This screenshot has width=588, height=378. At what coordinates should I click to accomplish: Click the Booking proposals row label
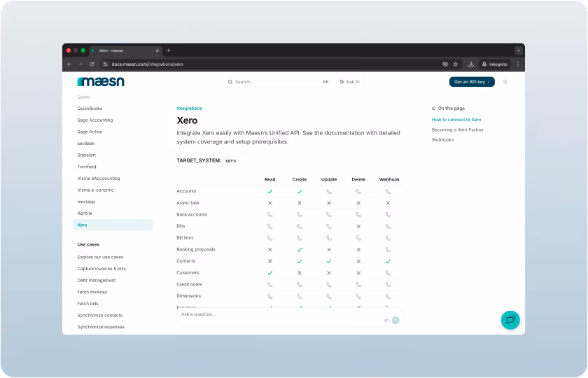[196, 249]
